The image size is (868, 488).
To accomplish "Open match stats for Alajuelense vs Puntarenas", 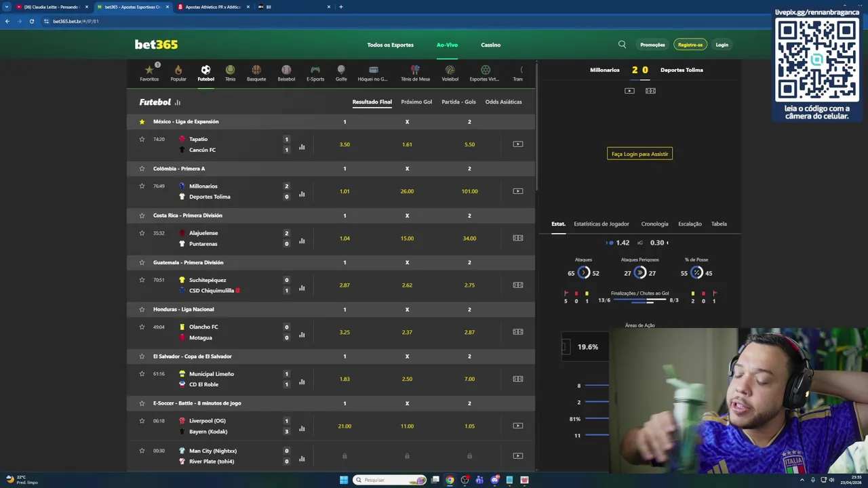I will pyautogui.click(x=302, y=241).
